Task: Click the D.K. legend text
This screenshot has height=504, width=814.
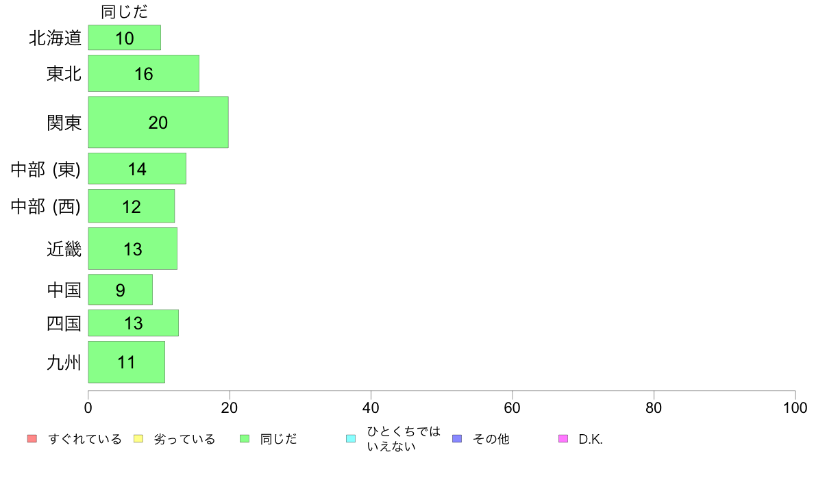Action: point(591,439)
